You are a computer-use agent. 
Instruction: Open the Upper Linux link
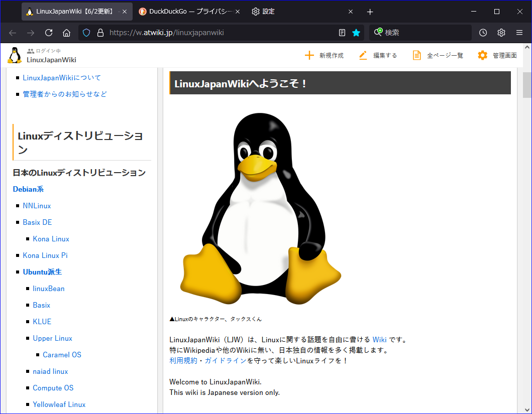[53, 338]
